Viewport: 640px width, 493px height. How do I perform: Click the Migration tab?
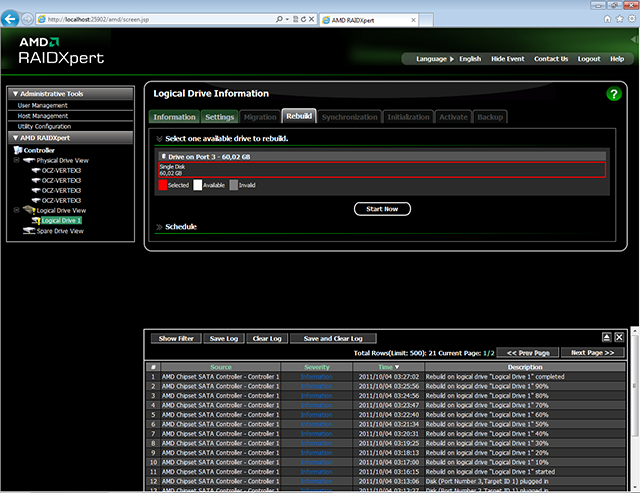coord(260,117)
